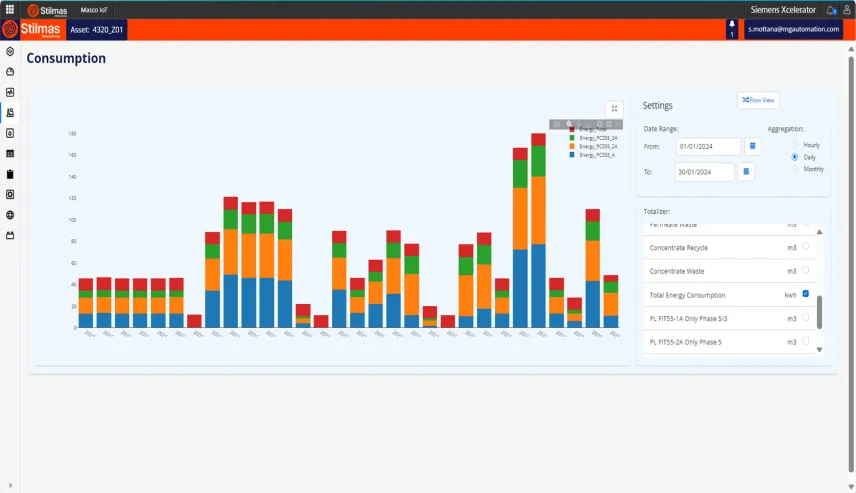Viewport: 856px width, 493px height.
Task: Click the page scrollbar up arrow
Action: (851, 50)
